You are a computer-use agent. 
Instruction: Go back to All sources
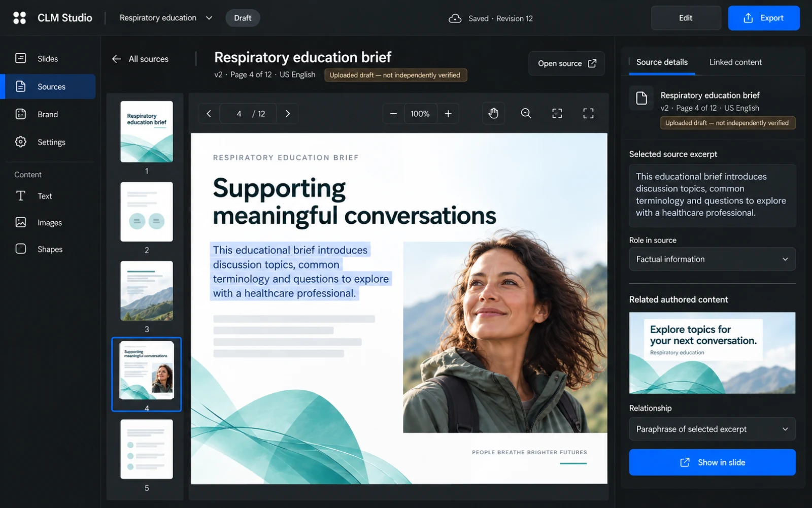pos(140,59)
